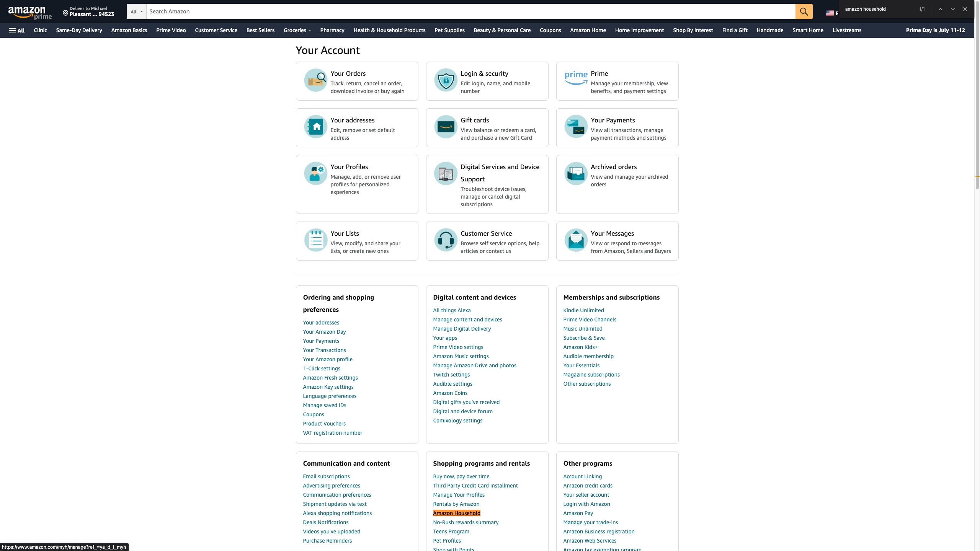This screenshot has height=551, width=980.
Task: Expand the "All" search category dropdown
Action: point(136,11)
